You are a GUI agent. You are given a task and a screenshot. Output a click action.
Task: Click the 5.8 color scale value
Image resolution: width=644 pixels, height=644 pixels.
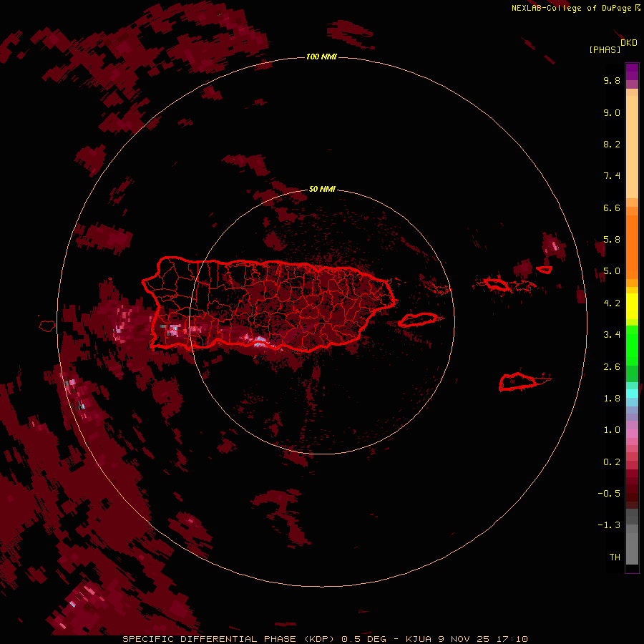[612, 240]
